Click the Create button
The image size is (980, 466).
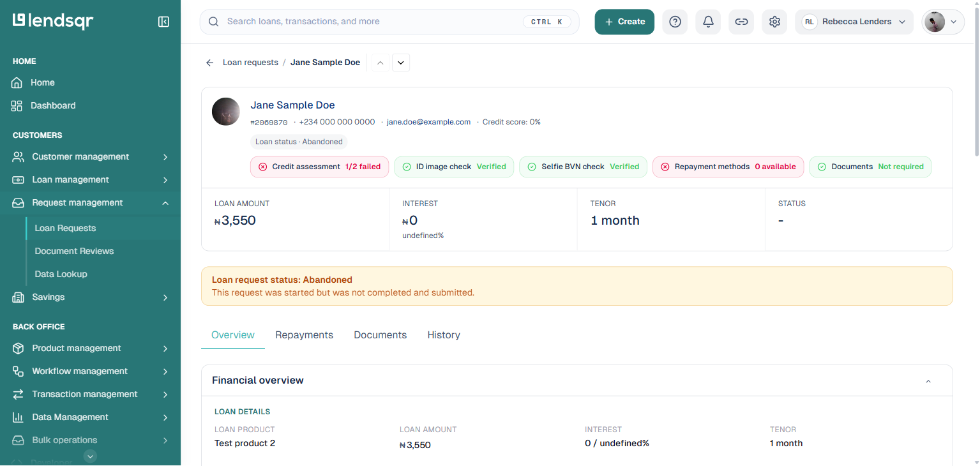coord(624,22)
